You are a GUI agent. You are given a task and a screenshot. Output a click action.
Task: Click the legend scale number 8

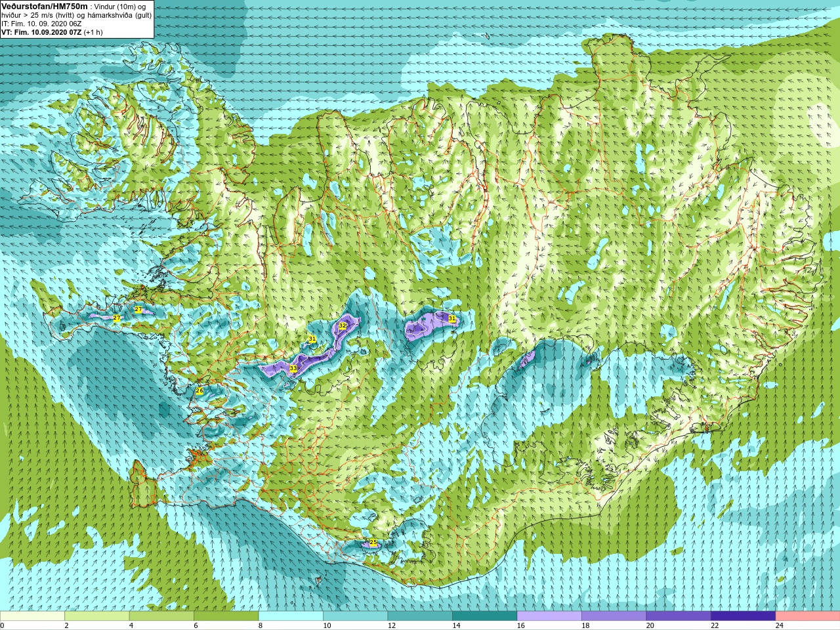coord(261,625)
